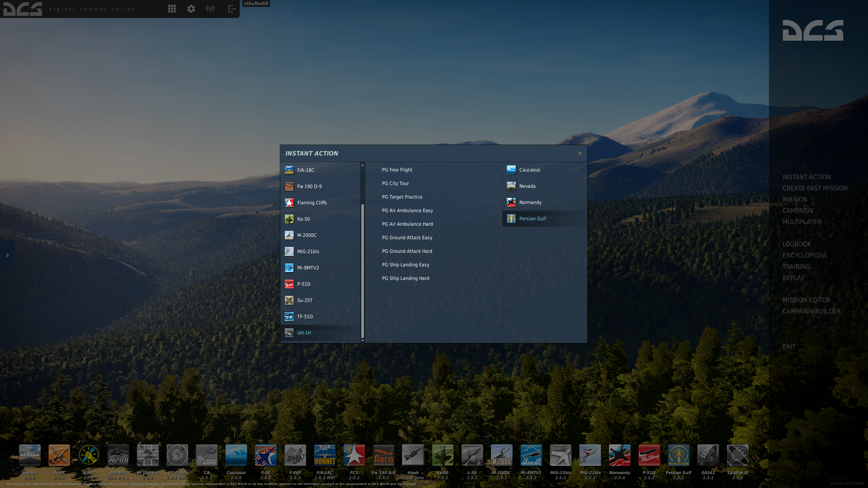The image size is (868, 488).
Task: Select the A-10C module icon
Action: tap(59, 455)
